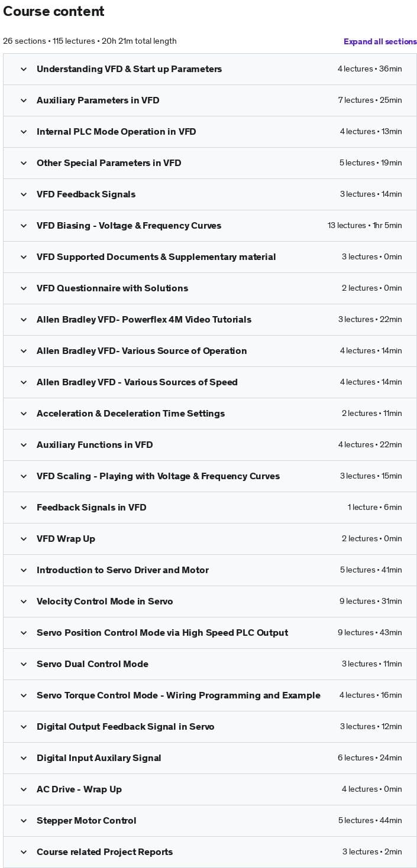This screenshot has width=417, height=868.
Task: Open VFD Questionnaire with Solutions section
Action: pos(112,288)
